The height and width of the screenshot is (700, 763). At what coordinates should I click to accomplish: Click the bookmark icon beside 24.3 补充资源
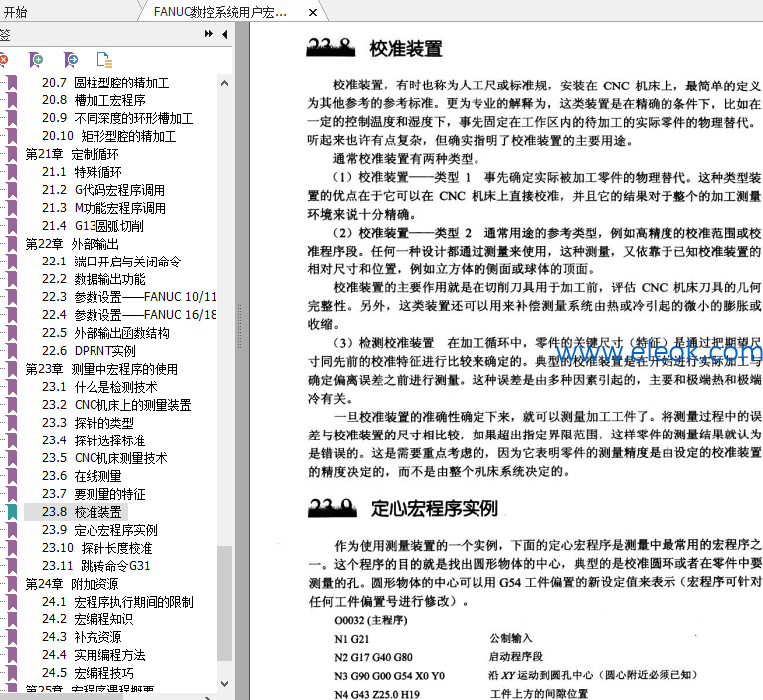[12, 637]
